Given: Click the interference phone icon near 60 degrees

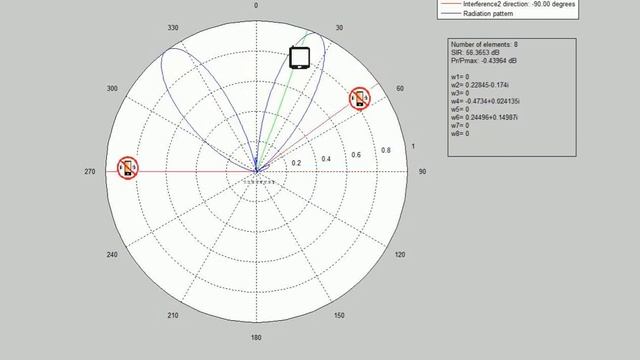Looking at the screenshot, I should coord(360,98).
